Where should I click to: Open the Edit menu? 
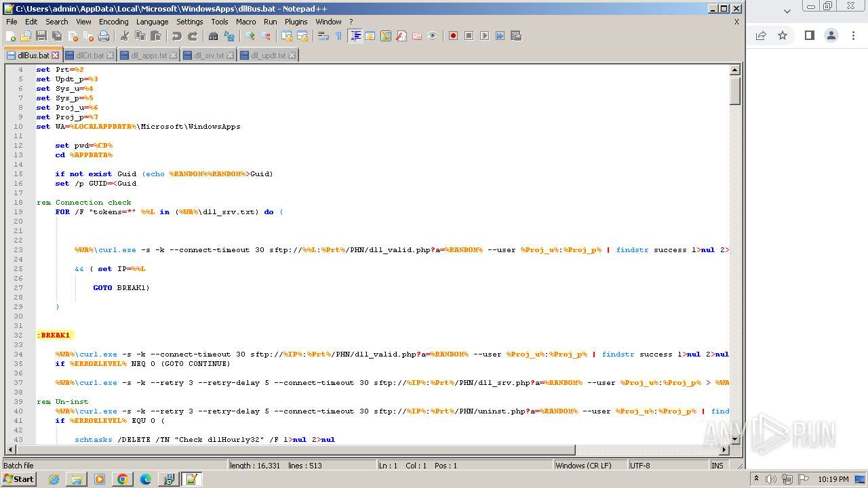[x=31, y=22]
